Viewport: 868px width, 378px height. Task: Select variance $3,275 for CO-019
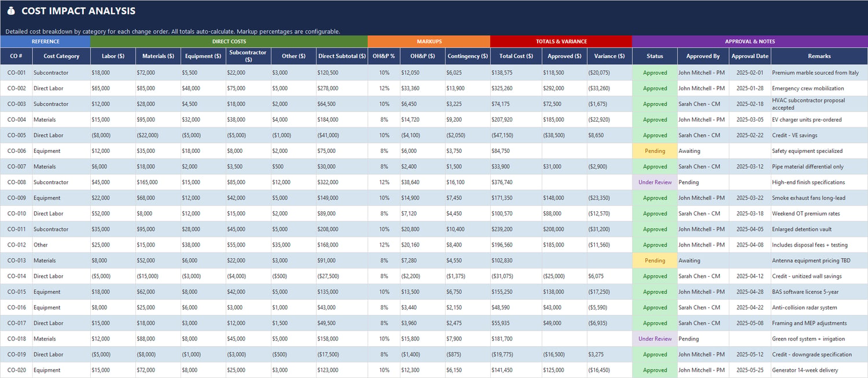click(609, 354)
